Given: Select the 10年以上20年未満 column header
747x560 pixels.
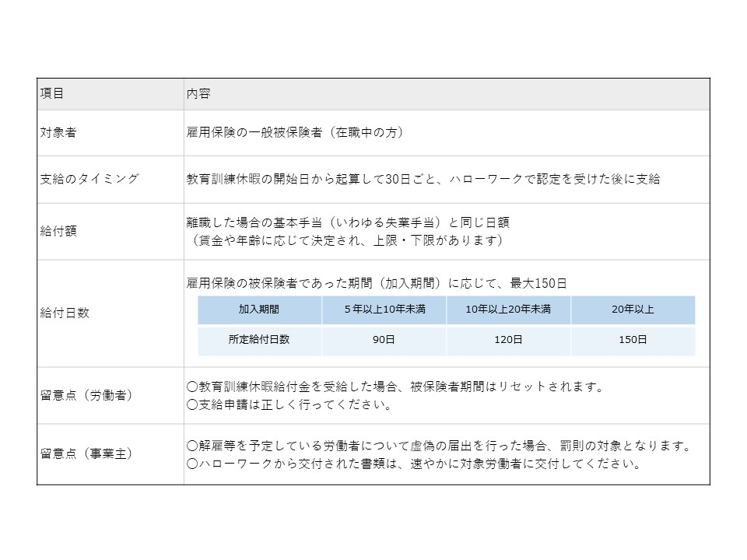Looking at the screenshot, I should pos(508,310).
